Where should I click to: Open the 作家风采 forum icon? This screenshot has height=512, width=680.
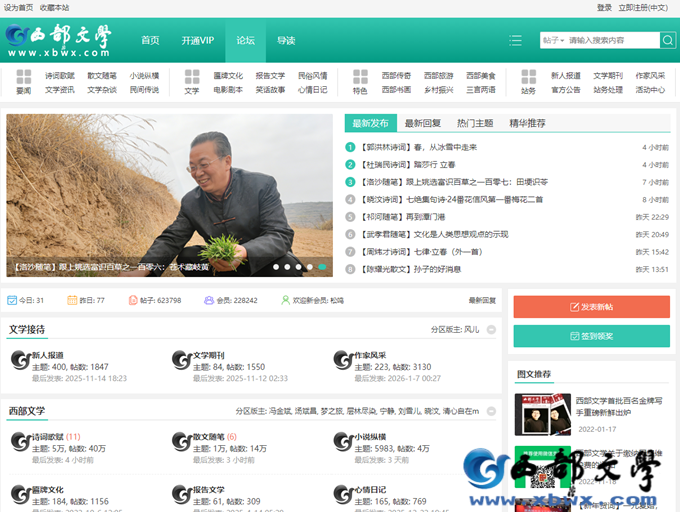(343, 360)
